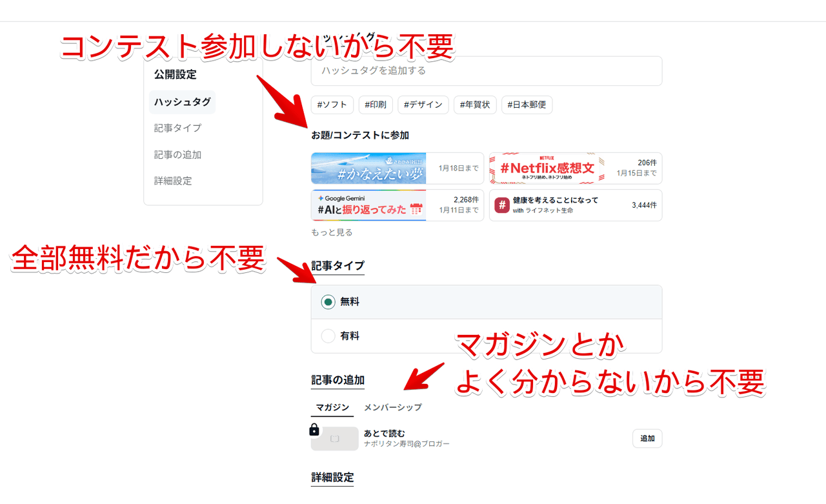The image size is (826, 504).
Task: Switch to the メンバーシップ tab
Action: point(392,407)
